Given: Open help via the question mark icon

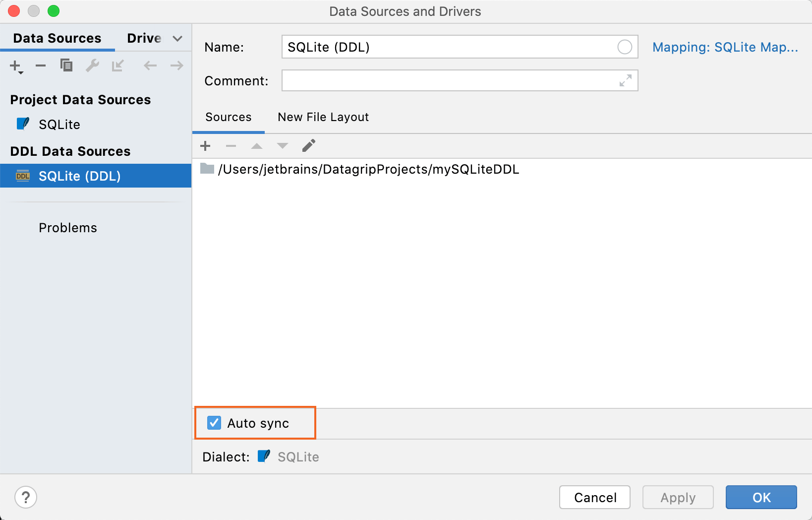Looking at the screenshot, I should pos(26,497).
